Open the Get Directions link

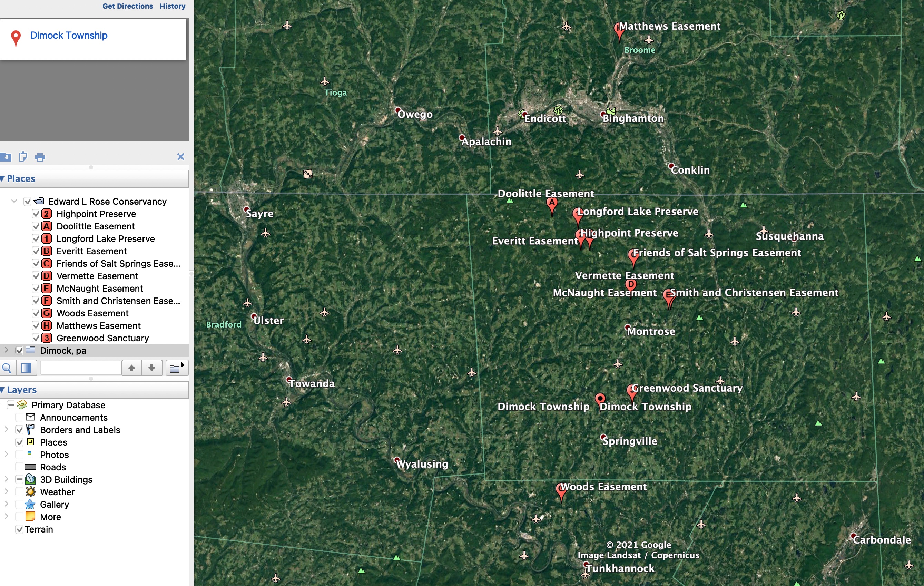(127, 6)
